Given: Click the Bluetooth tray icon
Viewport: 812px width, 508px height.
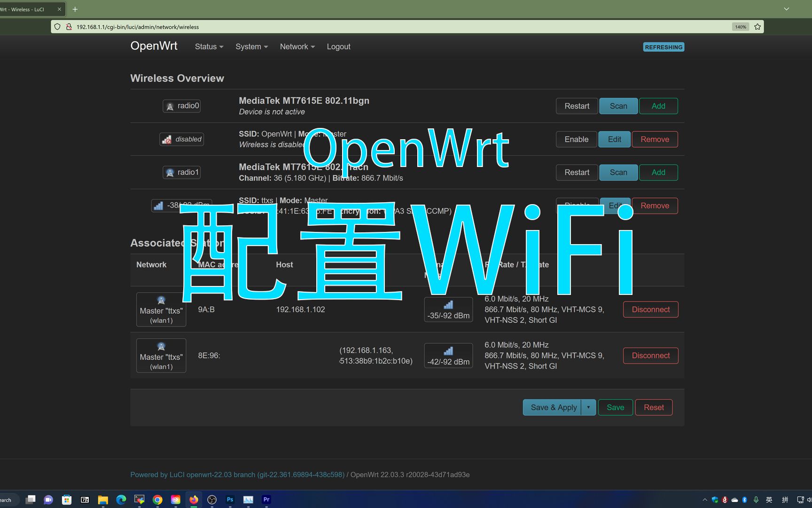Looking at the screenshot, I should [x=745, y=500].
